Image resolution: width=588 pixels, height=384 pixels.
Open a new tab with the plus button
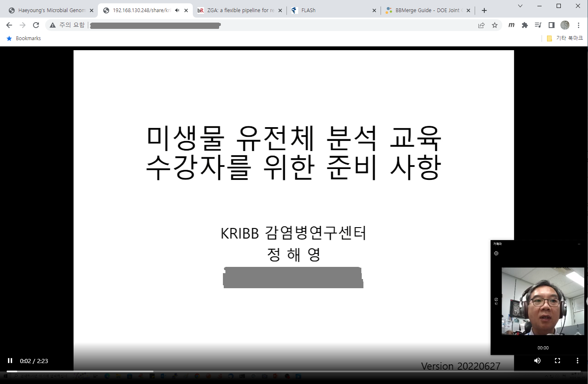click(x=484, y=10)
